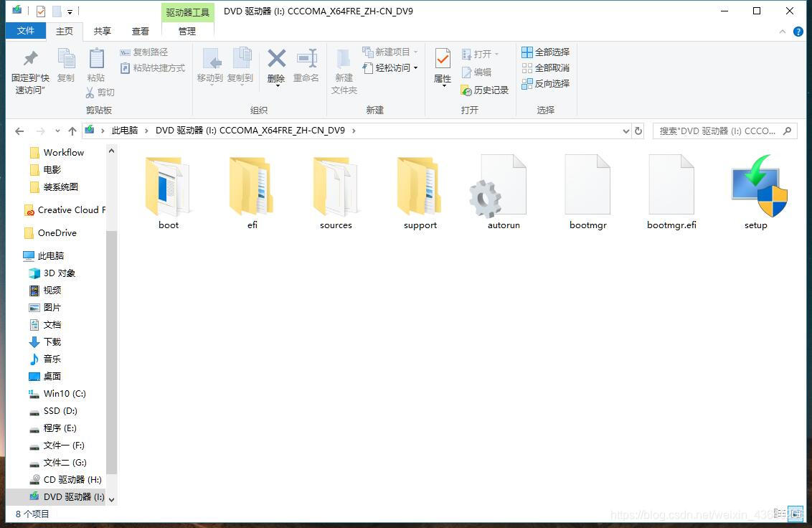Select DVD drive (I:) in sidebar
Image resolution: width=812 pixels, height=528 pixels.
[55, 497]
